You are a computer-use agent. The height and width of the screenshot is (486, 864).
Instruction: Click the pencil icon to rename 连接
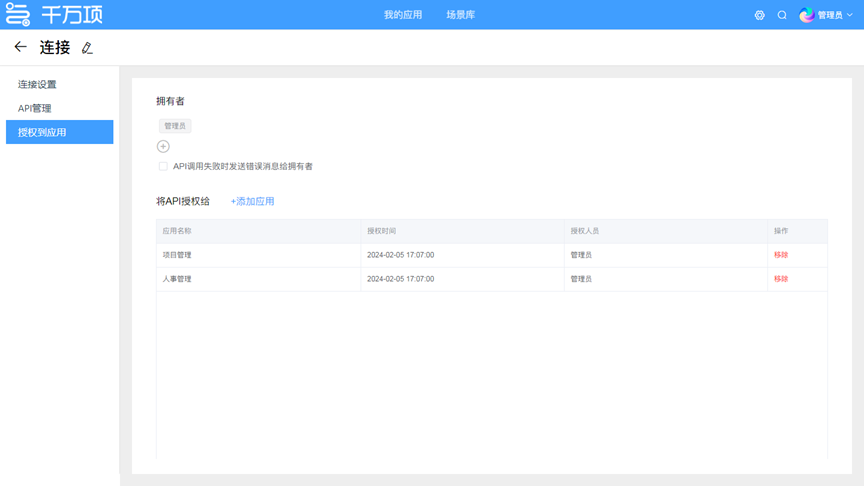[87, 48]
